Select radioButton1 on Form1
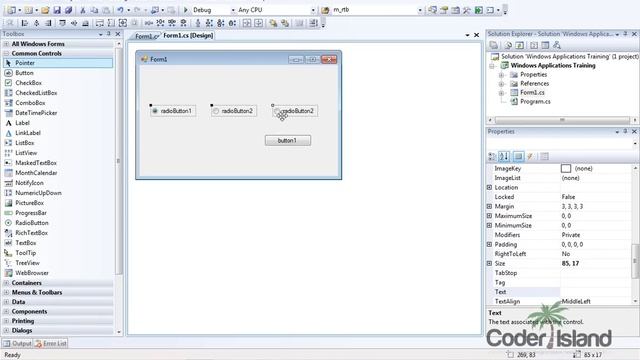Screen dimensions: 640x360 point(173,111)
